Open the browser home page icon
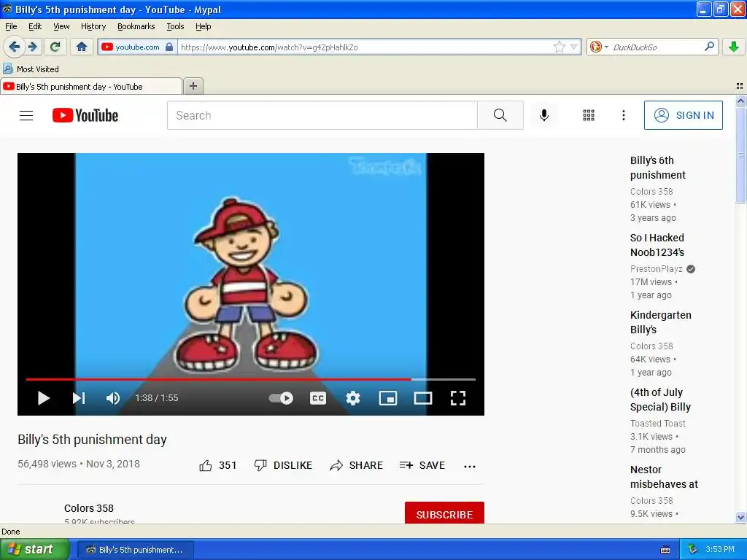Image resolution: width=747 pixels, height=560 pixels. pos(82,47)
